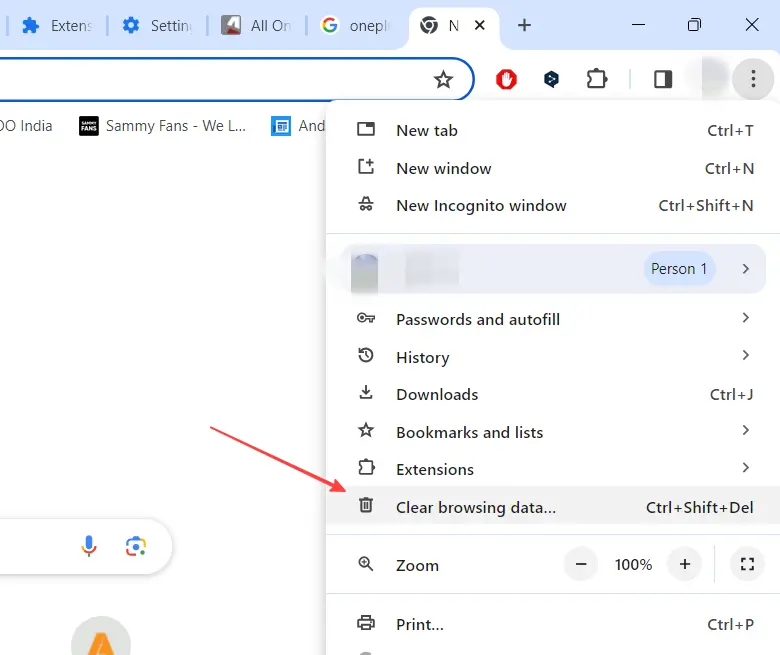780x655 pixels.
Task: Open the Sammy Fans bookmark
Action: coord(162,126)
